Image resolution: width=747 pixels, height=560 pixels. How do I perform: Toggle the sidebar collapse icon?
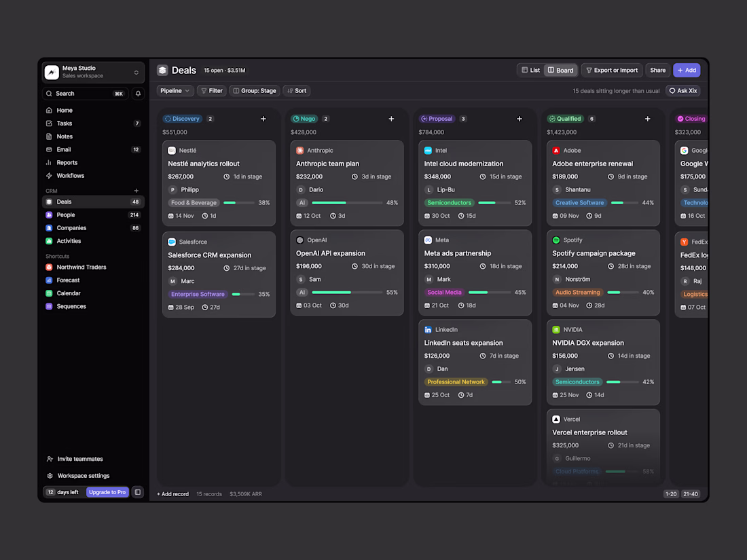pos(138,492)
